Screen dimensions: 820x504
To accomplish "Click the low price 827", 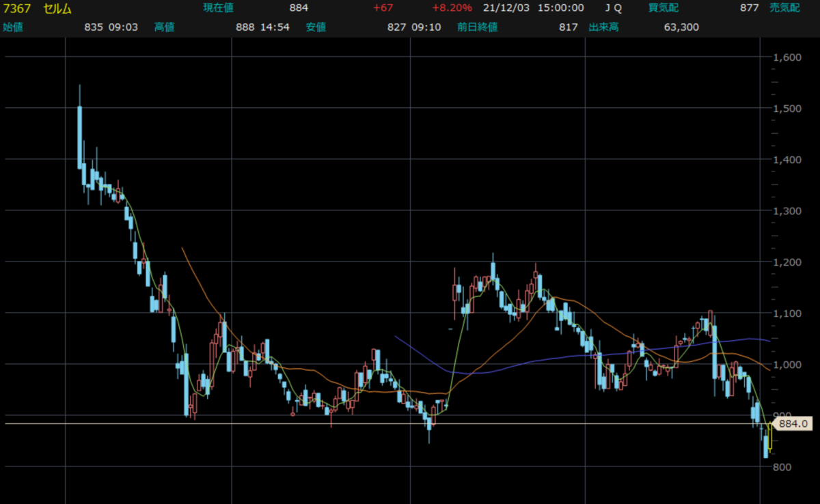I will coord(396,27).
